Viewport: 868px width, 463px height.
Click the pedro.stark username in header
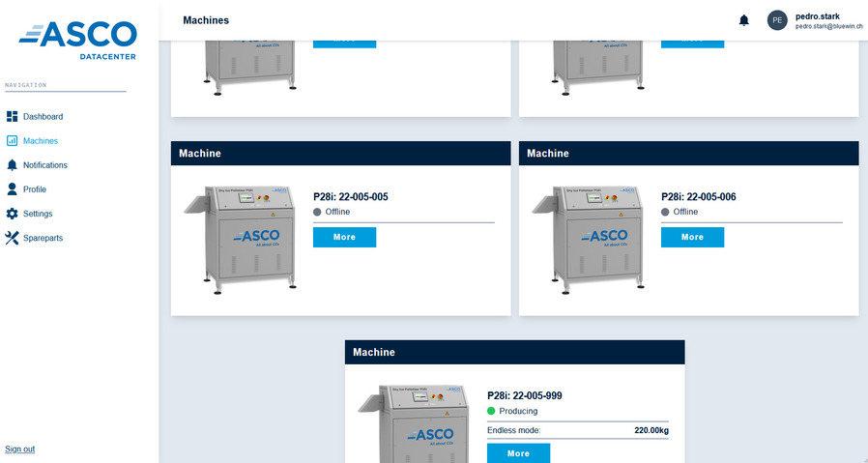click(x=818, y=15)
